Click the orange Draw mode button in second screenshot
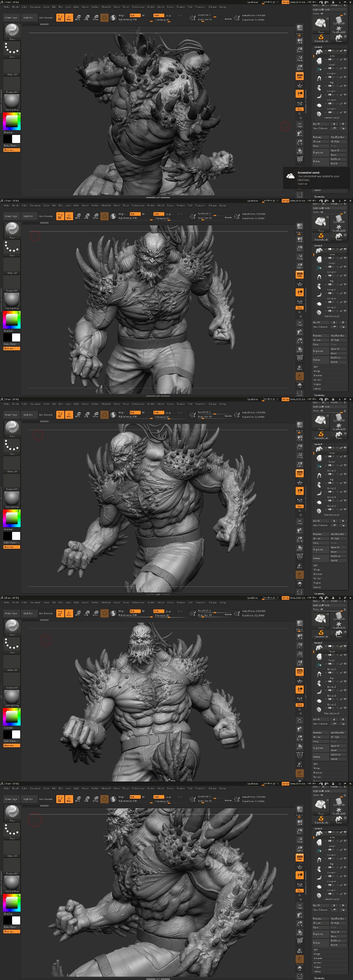353x980 pixels. coord(69,216)
